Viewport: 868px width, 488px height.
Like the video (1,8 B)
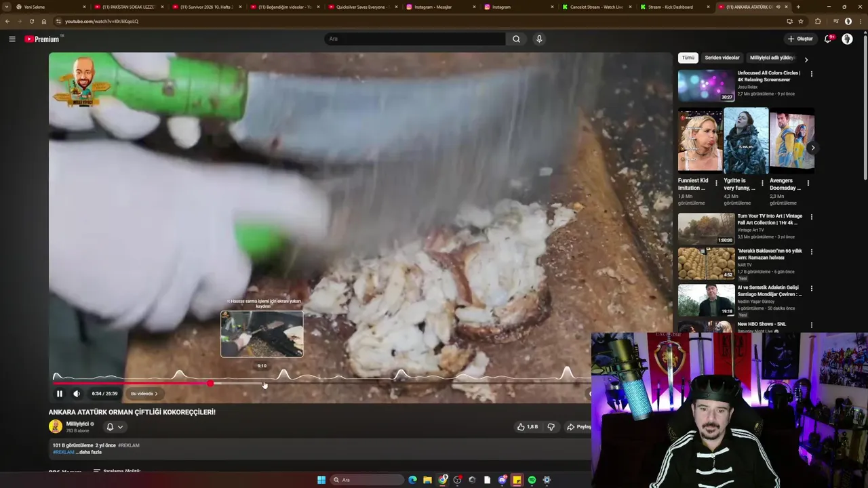coord(528,427)
